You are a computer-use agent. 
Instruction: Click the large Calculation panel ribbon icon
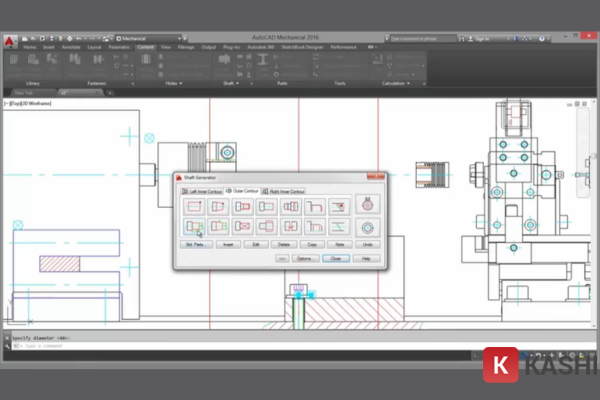377,59
